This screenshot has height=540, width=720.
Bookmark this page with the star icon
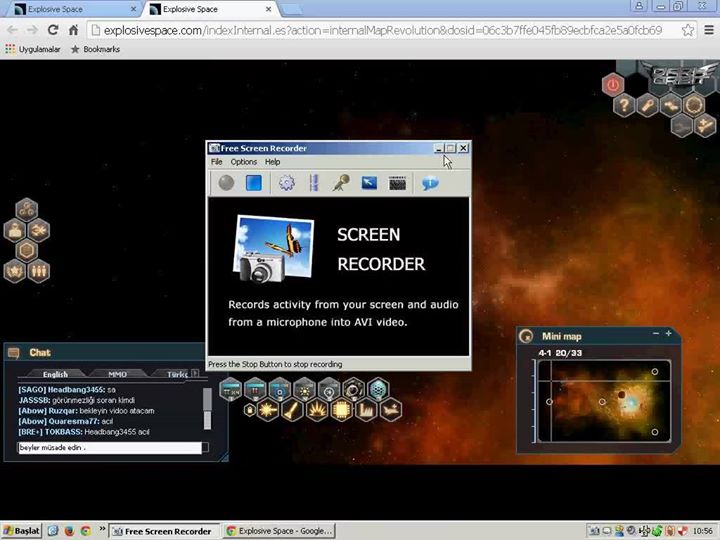687,30
